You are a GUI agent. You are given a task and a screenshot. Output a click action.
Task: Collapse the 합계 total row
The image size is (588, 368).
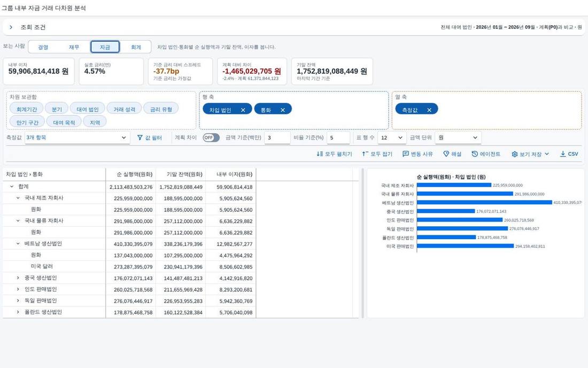click(12, 187)
